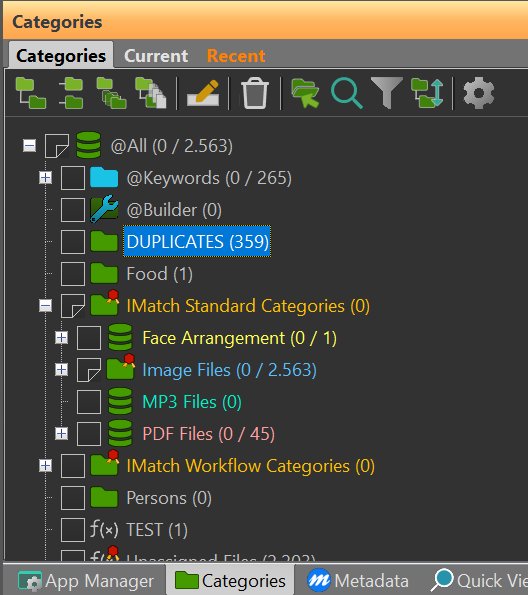The height and width of the screenshot is (595, 528).
Task: Click the Food green folder icon
Action: 104,273
